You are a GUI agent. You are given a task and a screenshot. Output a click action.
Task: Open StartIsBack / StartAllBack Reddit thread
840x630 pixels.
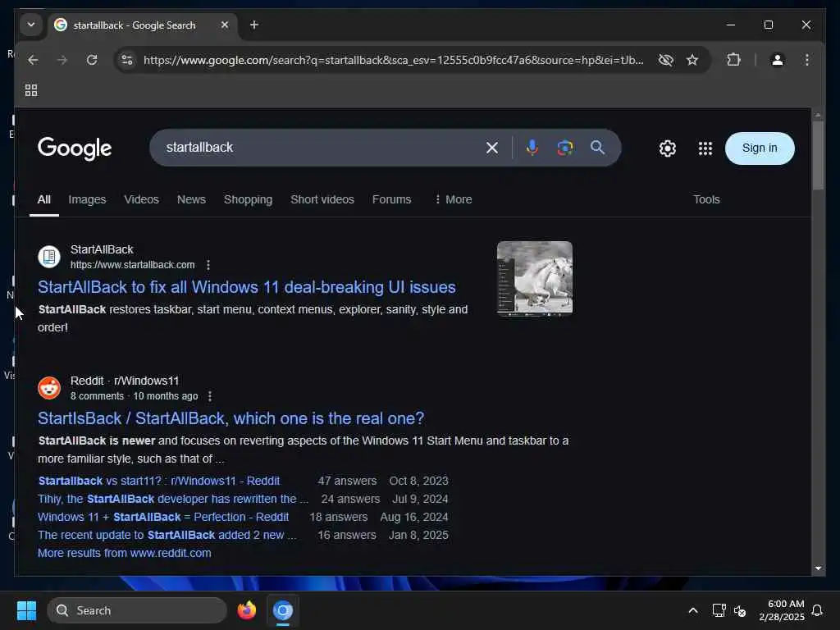coord(231,418)
